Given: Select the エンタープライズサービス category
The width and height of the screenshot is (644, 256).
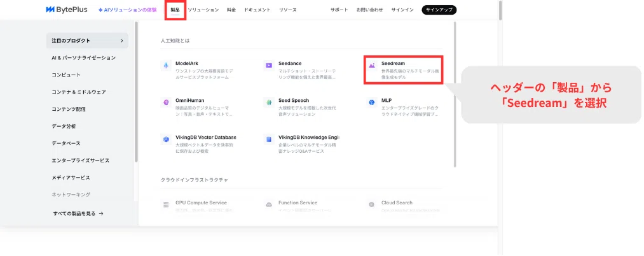Looking at the screenshot, I should pyautogui.click(x=81, y=160).
